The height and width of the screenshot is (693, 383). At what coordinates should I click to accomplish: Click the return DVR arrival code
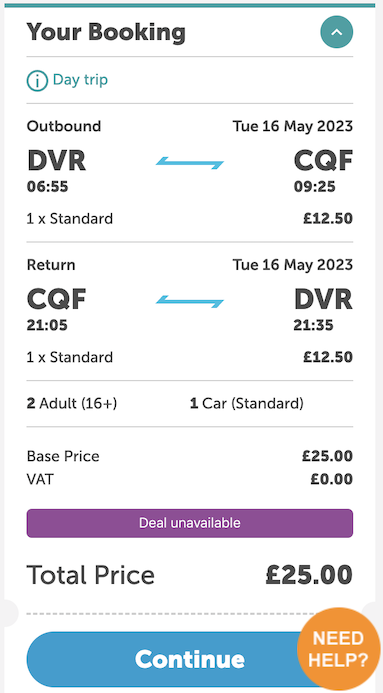[x=323, y=299]
